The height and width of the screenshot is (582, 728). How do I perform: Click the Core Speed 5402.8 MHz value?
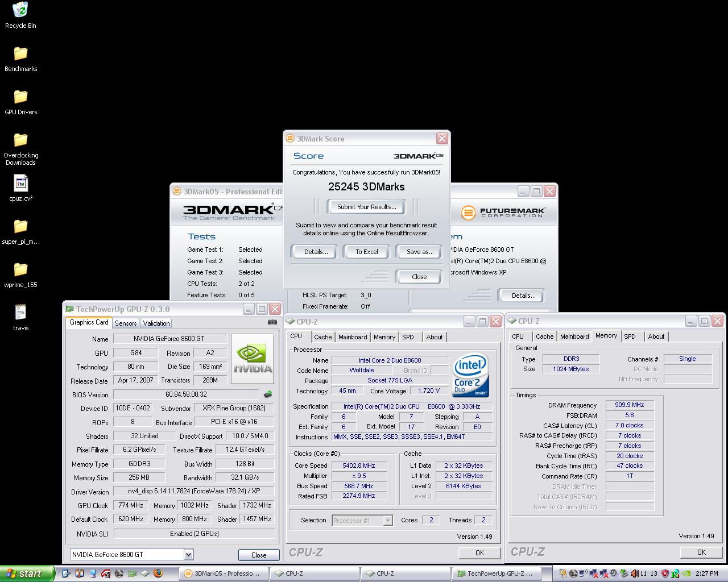point(359,465)
